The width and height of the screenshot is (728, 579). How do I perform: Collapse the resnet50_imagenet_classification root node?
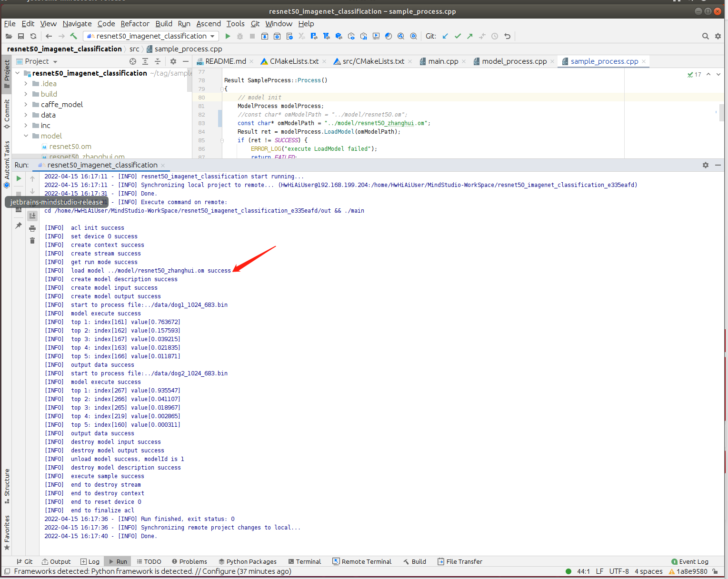pyautogui.click(x=18, y=73)
